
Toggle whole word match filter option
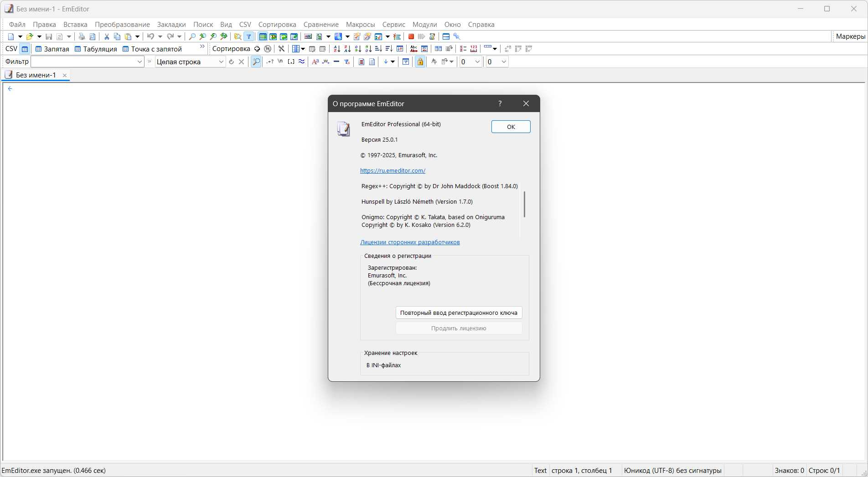pyautogui.click(x=325, y=62)
